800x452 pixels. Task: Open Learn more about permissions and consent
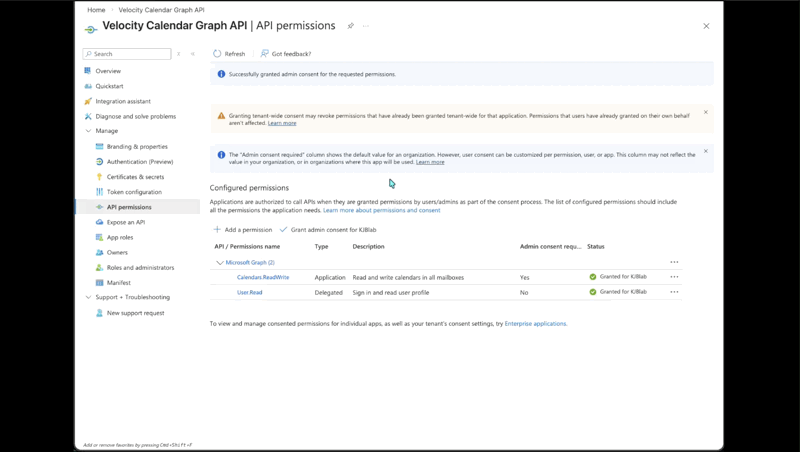coord(382,210)
